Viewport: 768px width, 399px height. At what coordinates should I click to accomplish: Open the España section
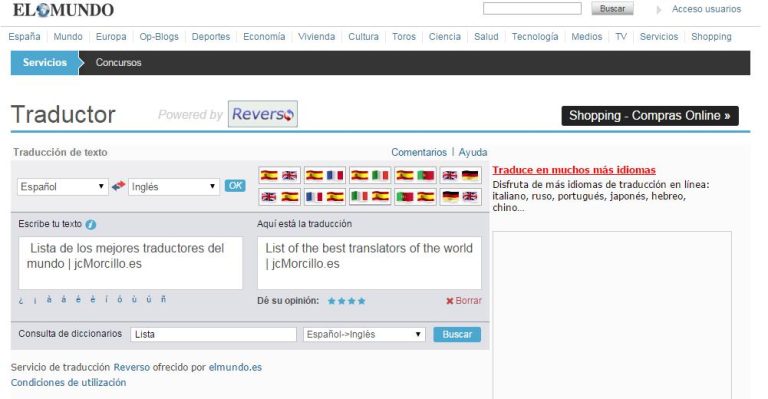click(x=24, y=37)
